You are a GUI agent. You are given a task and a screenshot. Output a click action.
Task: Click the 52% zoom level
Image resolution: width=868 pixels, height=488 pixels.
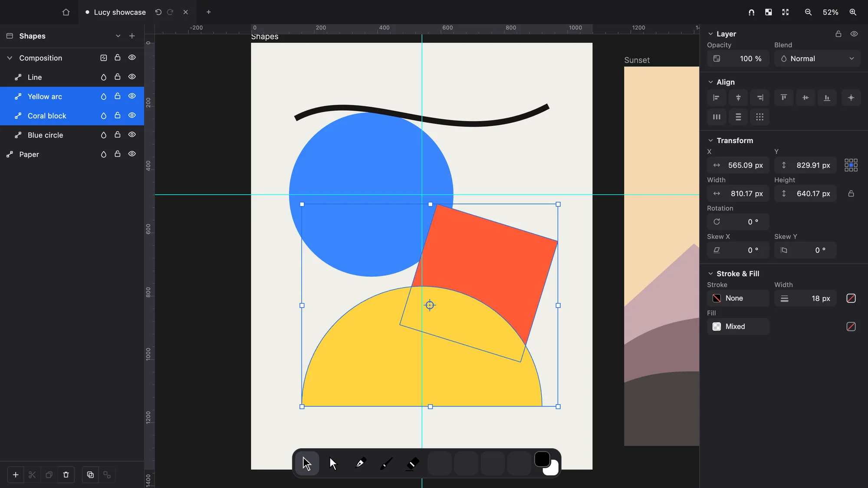[830, 12]
